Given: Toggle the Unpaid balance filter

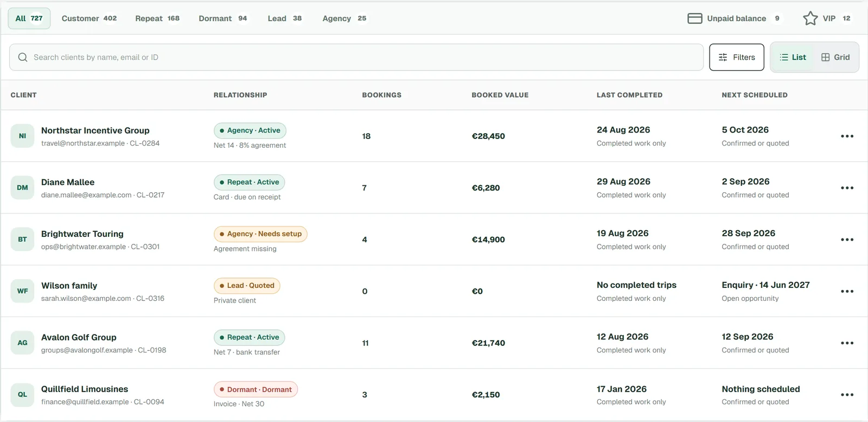Looking at the screenshot, I should 736,18.
